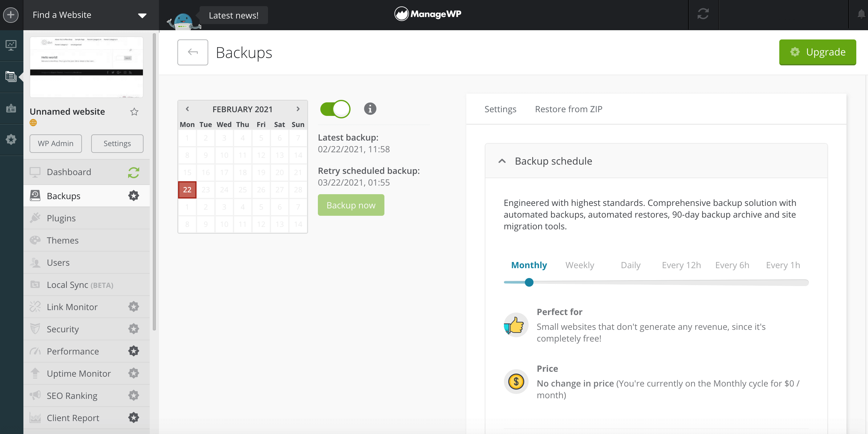Click the backup frequency slider handle
Screen dimensions: 868x434
tap(529, 282)
